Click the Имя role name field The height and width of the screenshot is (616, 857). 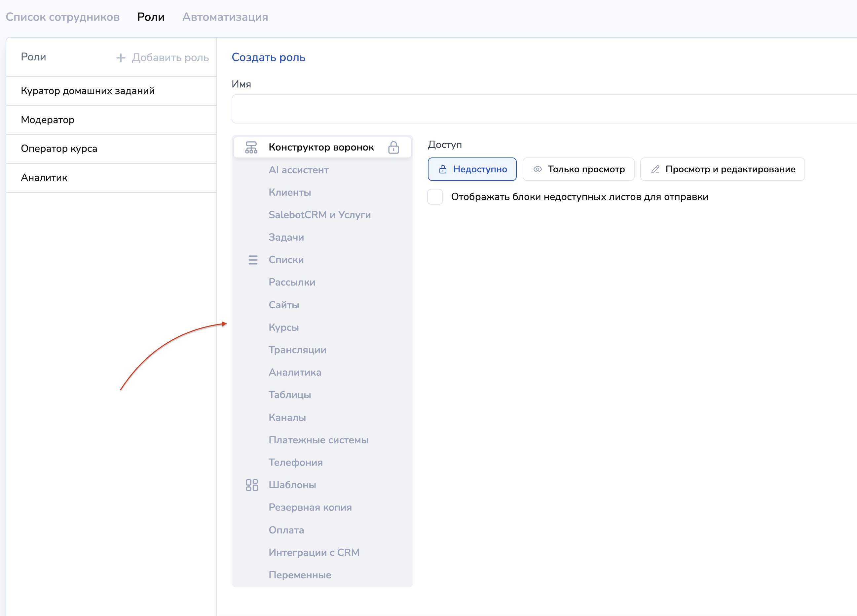pyautogui.click(x=543, y=109)
